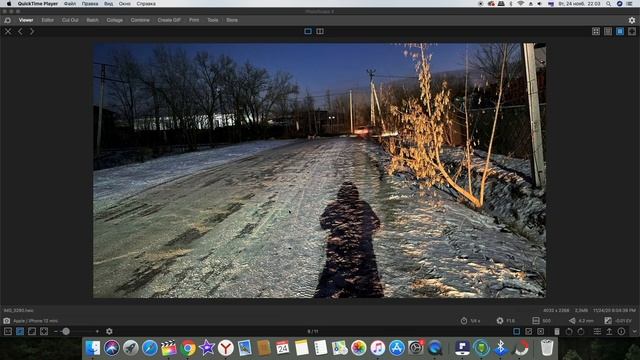
Task: Select the third zoom fit mode button
Action: (32, 331)
